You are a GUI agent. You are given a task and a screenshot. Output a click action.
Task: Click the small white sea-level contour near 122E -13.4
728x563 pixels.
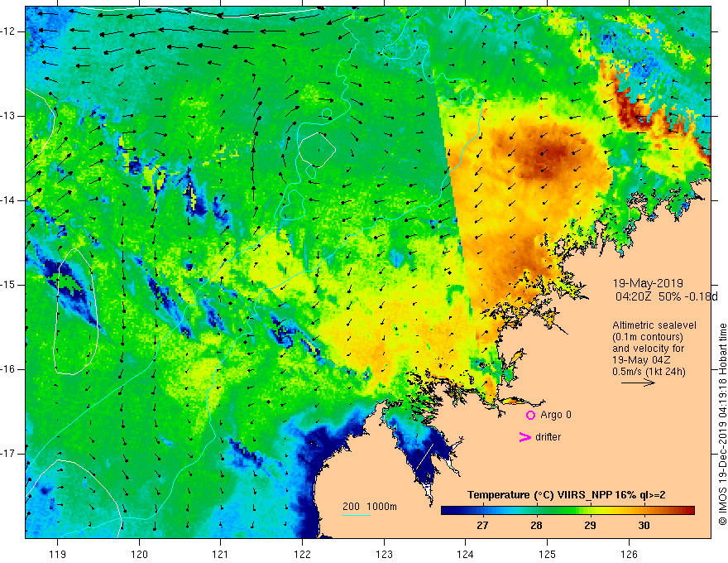coord(317,150)
